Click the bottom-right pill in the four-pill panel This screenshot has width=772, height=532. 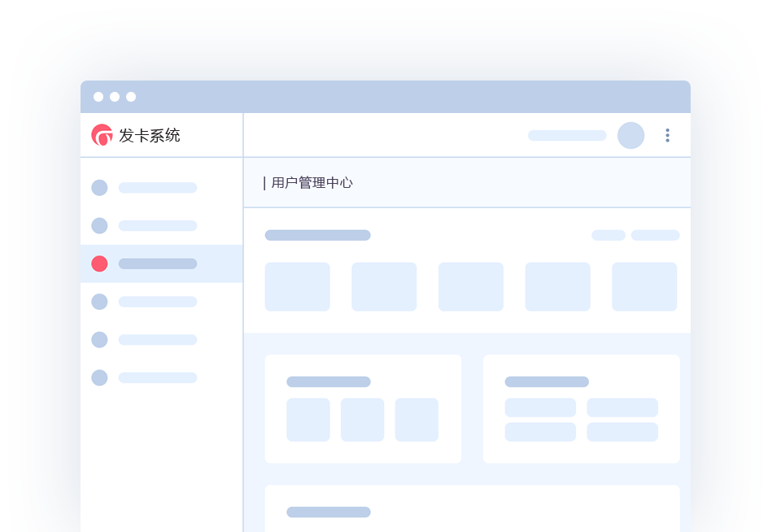coord(622,432)
